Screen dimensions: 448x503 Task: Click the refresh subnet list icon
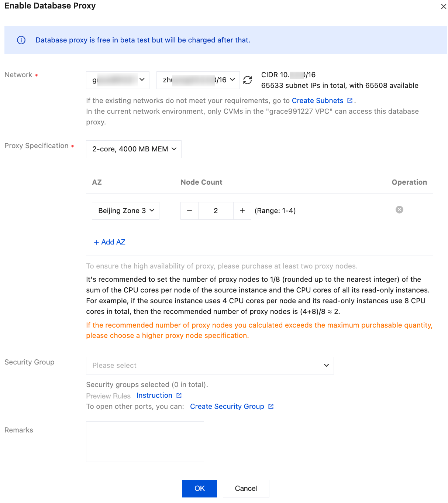pyautogui.click(x=248, y=80)
